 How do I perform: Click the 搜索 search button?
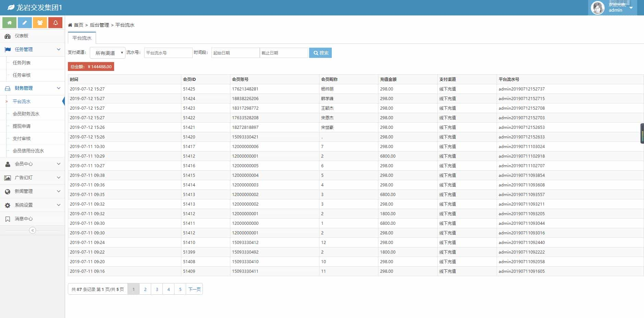tap(320, 53)
